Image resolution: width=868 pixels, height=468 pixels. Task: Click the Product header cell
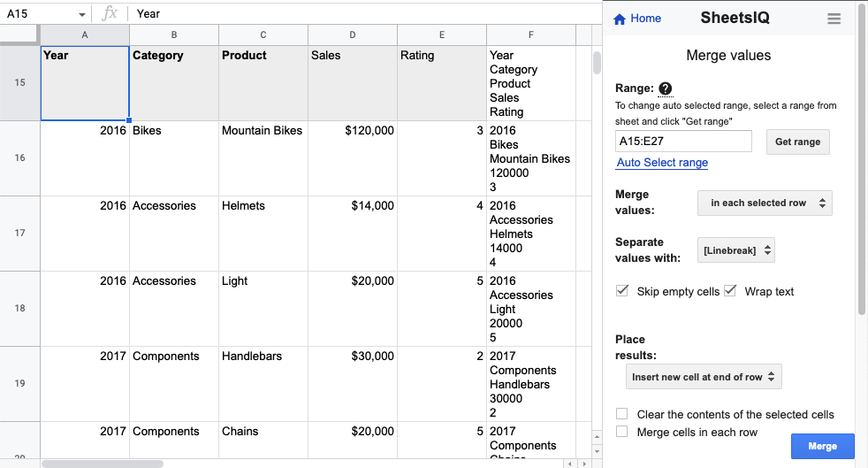[x=263, y=83]
